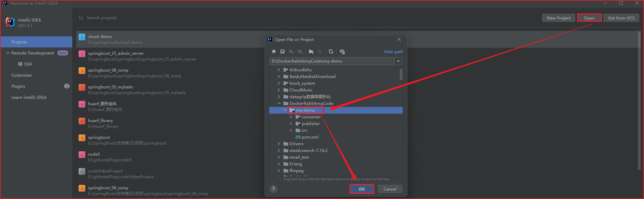Click the project list scrollbar
Screen dimensions: 644x199
[639, 101]
